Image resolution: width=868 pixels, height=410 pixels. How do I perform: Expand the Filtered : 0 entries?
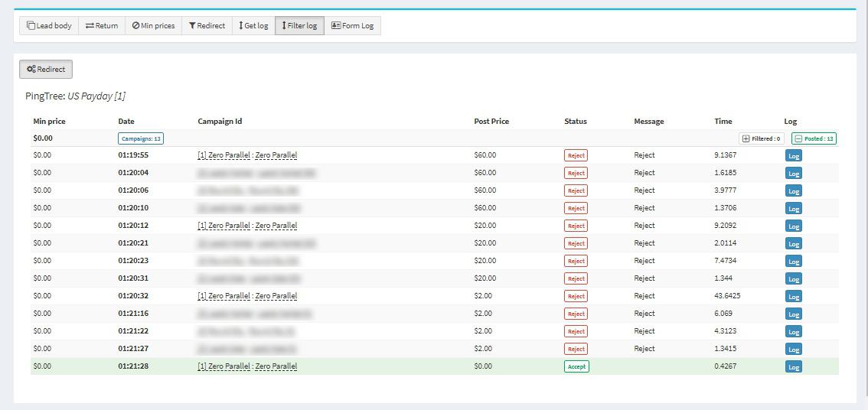761,139
